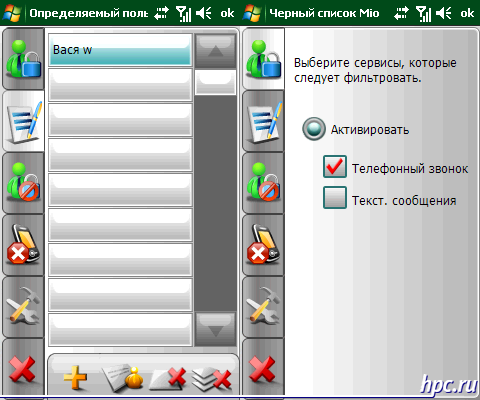Open Windows Start flag in left title bar
Image resolution: width=480 pixels, height=400 pixels.
12,13
